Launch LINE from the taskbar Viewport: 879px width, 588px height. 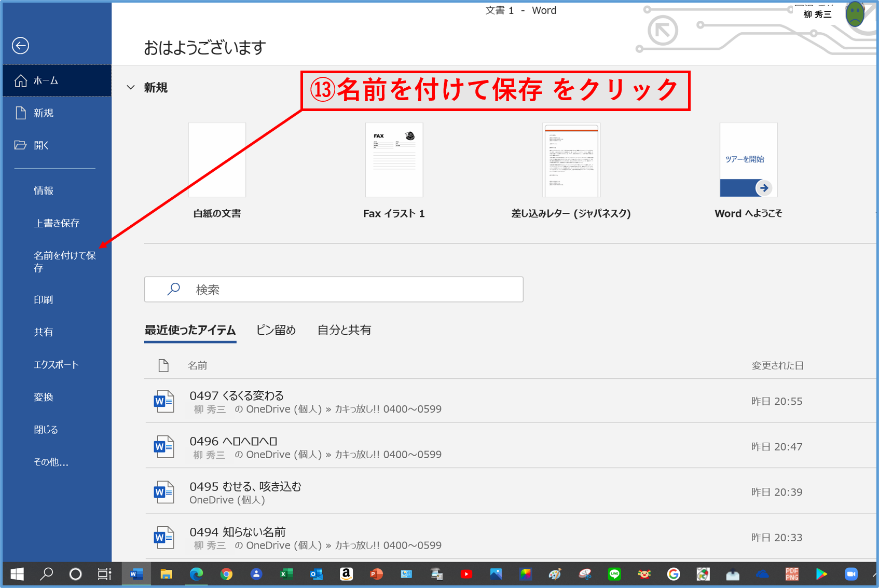[x=614, y=574]
